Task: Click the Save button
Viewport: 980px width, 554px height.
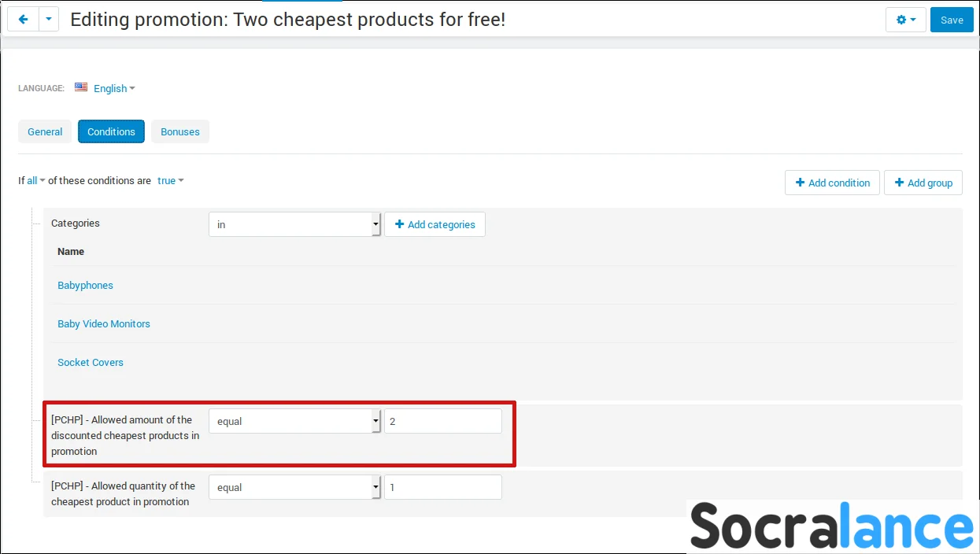Action: (951, 20)
